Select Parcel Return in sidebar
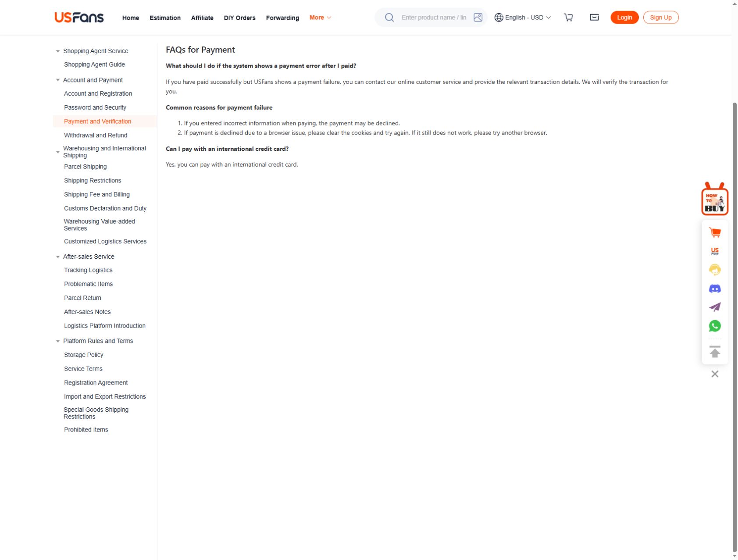The height and width of the screenshot is (560, 738). [82, 298]
